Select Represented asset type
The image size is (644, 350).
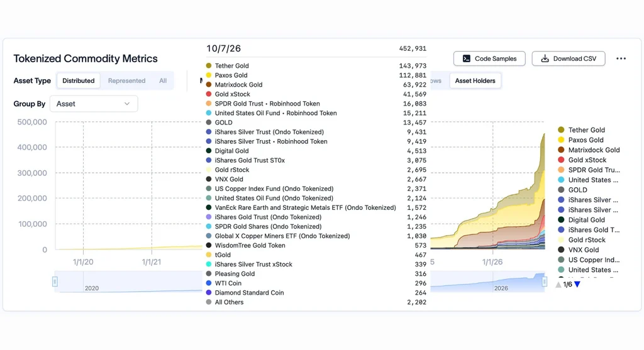click(126, 81)
